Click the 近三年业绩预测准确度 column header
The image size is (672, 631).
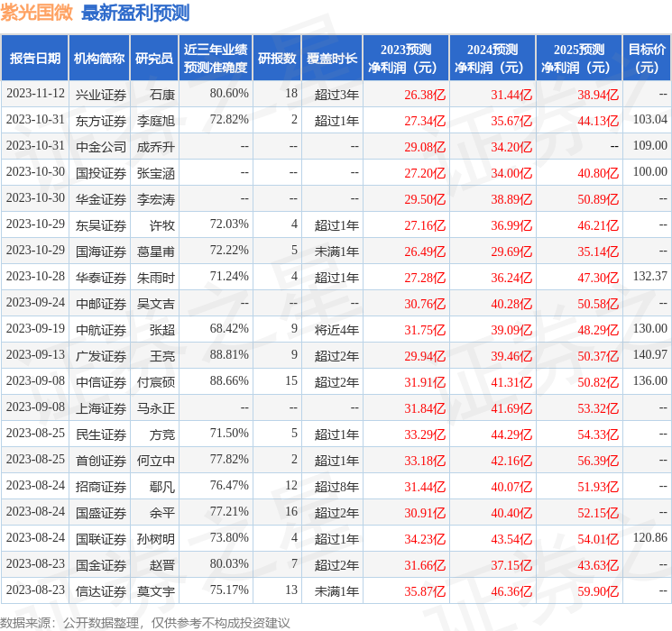click(216, 59)
